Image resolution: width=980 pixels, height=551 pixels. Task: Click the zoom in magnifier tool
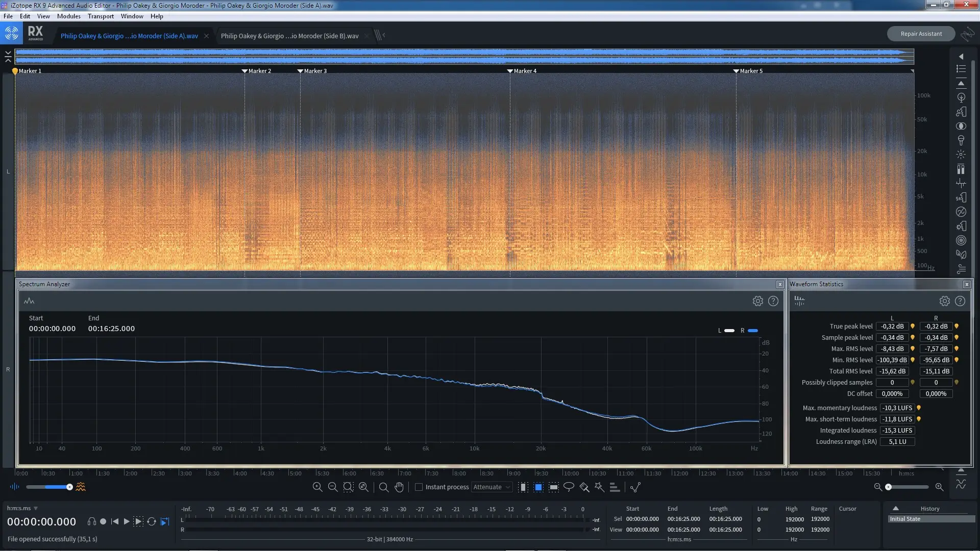tap(317, 487)
